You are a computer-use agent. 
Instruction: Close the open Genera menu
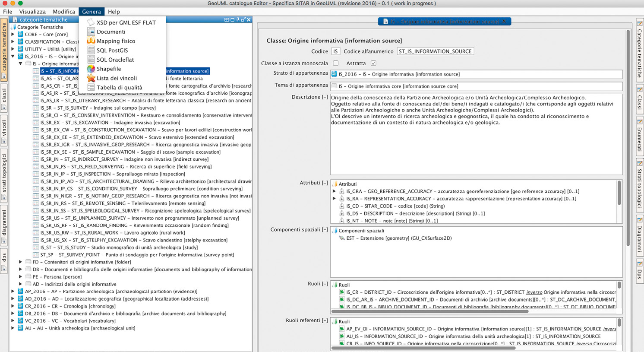(x=92, y=12)
